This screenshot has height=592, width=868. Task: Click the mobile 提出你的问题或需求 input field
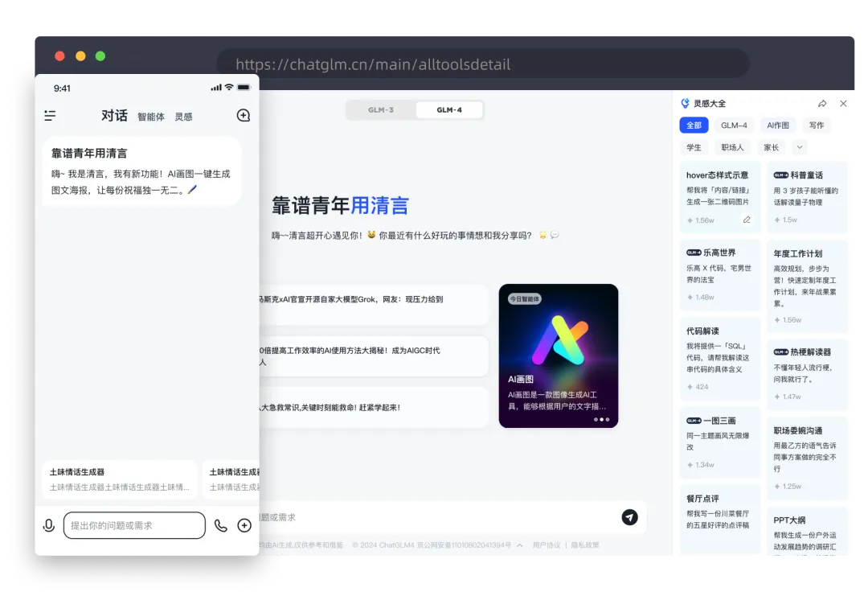click(134, 525)
